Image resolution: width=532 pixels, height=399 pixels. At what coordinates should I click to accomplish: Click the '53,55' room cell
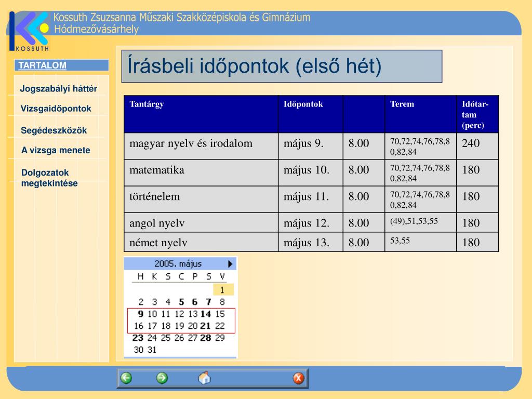(421, 242)
